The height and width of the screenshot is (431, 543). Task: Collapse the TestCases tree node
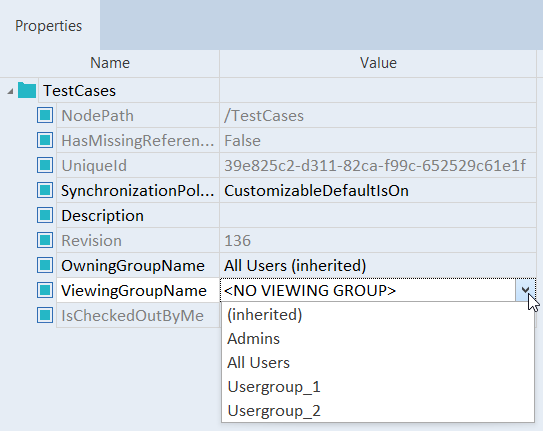point(10,91)
